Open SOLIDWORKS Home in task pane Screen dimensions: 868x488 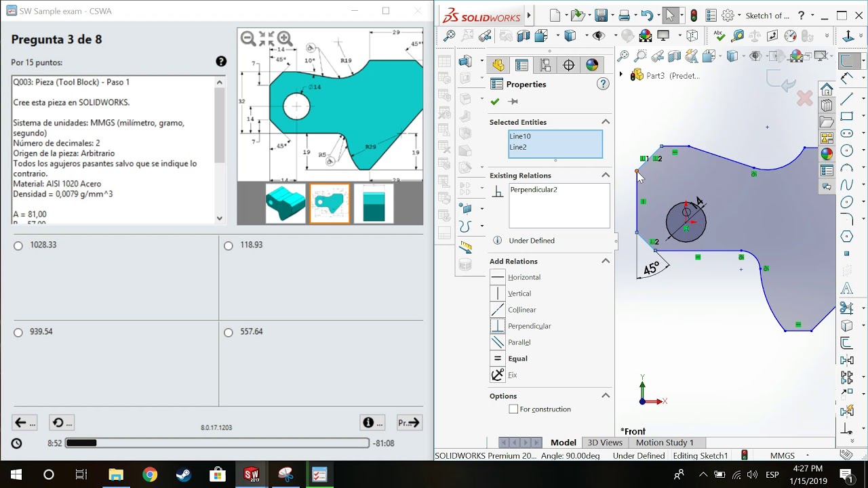tap(827, 89)
